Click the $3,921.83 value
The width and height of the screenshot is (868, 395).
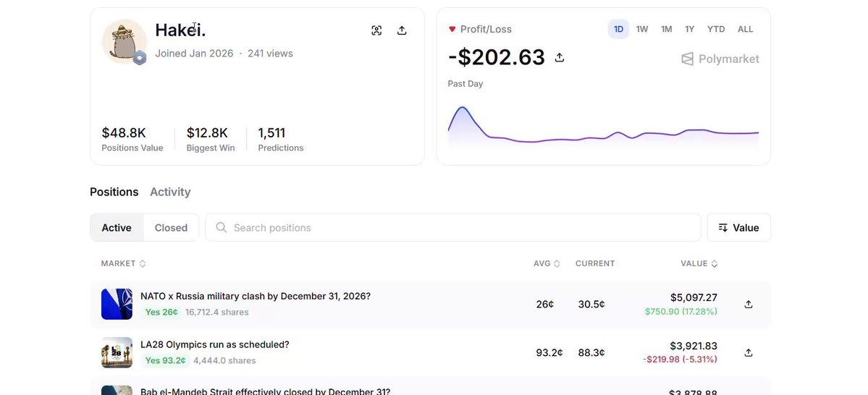(694, 346)
